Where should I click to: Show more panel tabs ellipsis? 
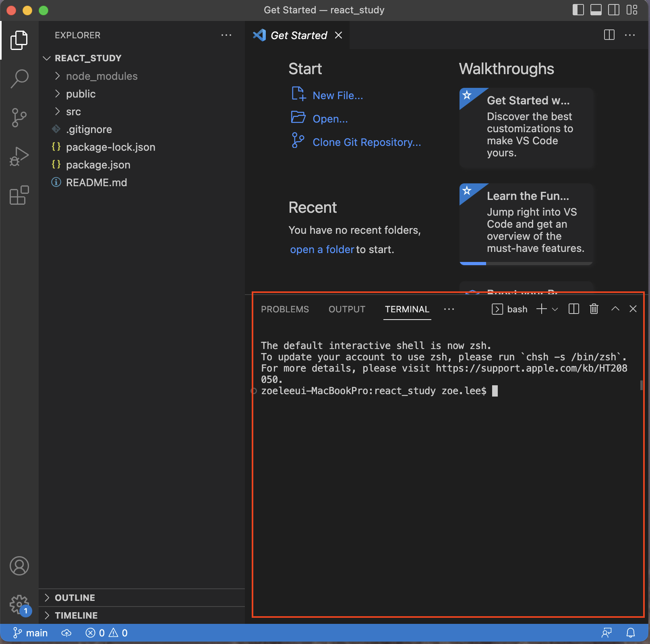449,309
